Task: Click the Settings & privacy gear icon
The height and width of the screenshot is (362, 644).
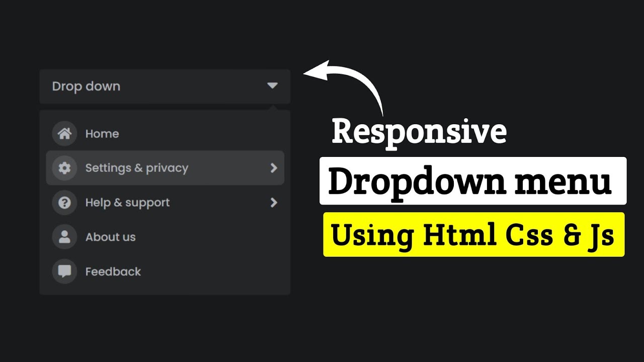Action: click(64, 168)
